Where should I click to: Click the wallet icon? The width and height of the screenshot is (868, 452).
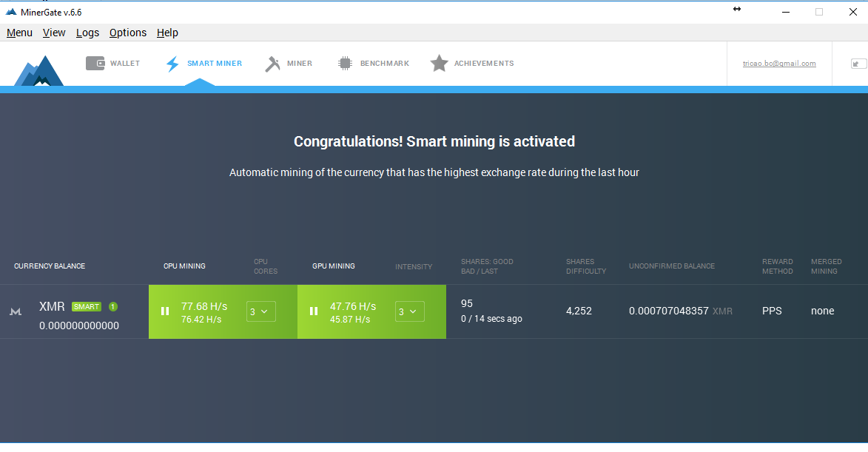click(95, 63)
